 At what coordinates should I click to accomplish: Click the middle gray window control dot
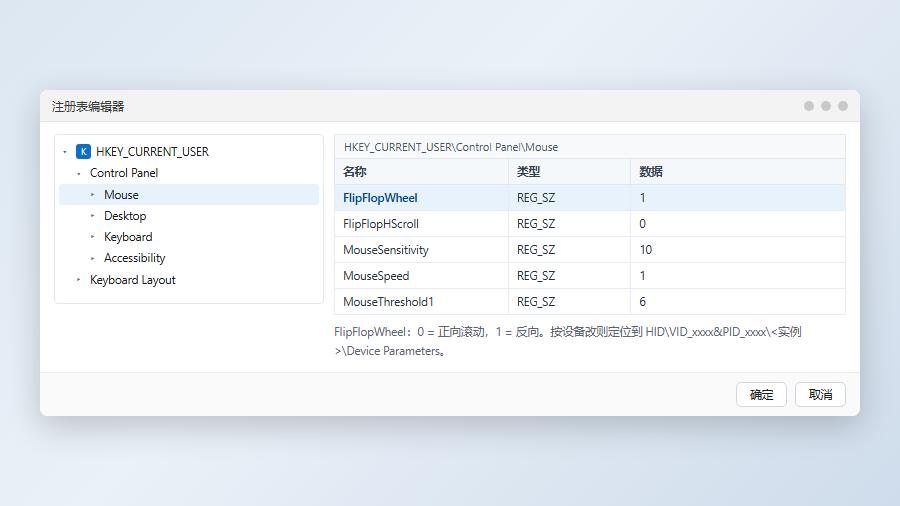tap(825, 106)
